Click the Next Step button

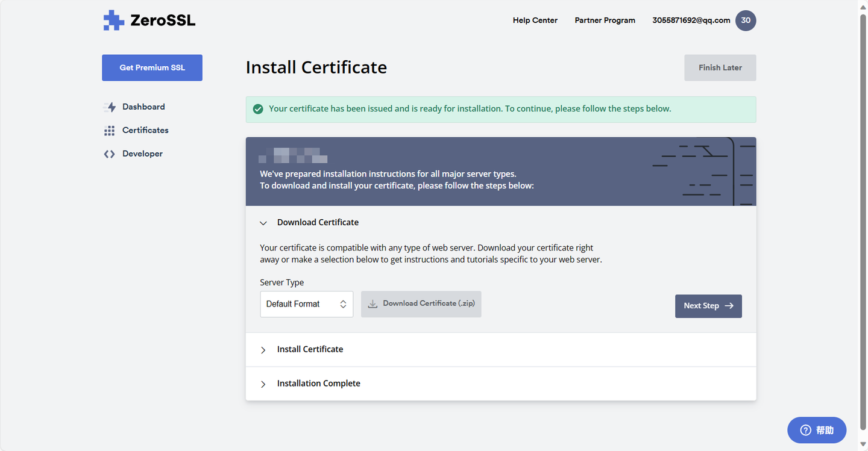(708, 306)
